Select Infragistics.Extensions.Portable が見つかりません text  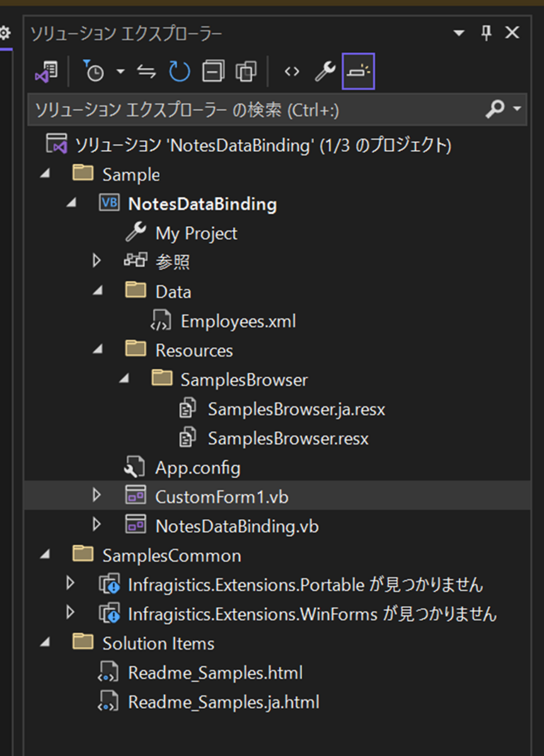(306, 585)
